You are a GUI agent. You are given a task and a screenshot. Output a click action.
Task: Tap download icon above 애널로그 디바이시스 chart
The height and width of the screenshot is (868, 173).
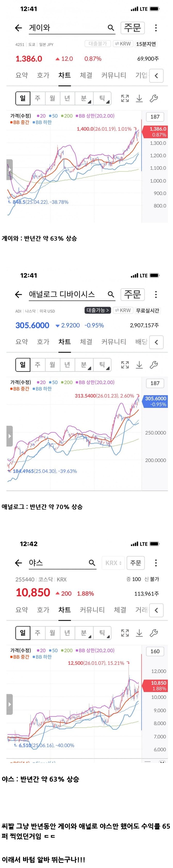tap(139, 365)
